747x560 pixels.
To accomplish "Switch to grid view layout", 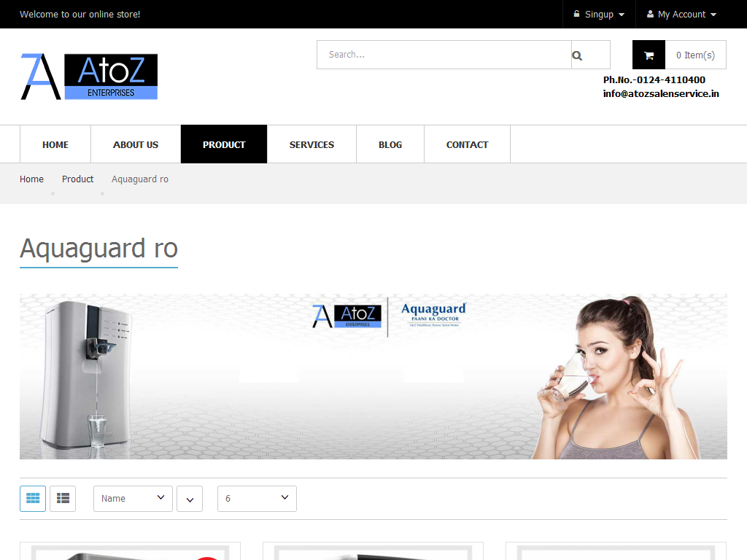I will pyautogui.click(x=33, y=499).
